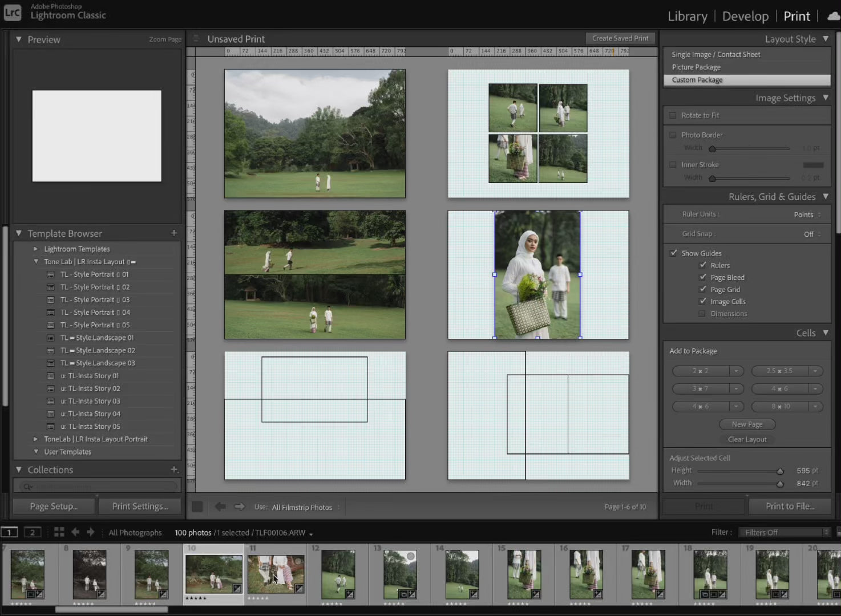The height and width of the screenshot is (616, 841).
Task: Enable the Dimensions checkbox
Action: tap(702, 314)
